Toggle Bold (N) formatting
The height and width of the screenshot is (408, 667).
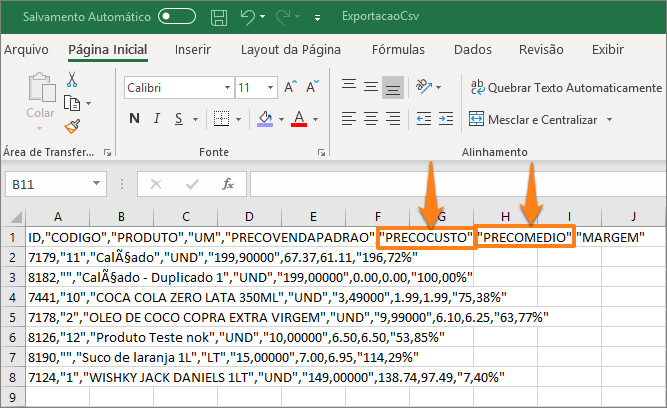(135, 120)
